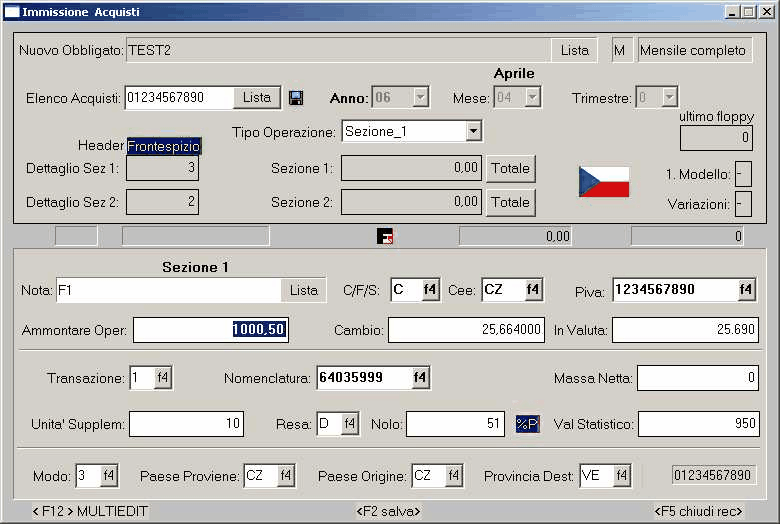Close the Immissione Acquisti window
The width and height of the screenshot is (780, 524).
point(767,12)
